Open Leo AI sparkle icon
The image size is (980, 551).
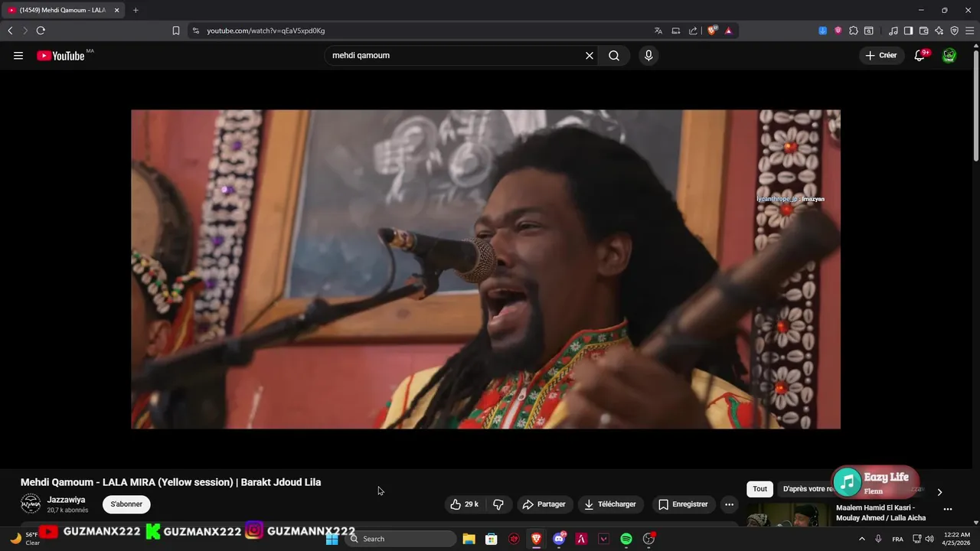[x=939, y=31]
